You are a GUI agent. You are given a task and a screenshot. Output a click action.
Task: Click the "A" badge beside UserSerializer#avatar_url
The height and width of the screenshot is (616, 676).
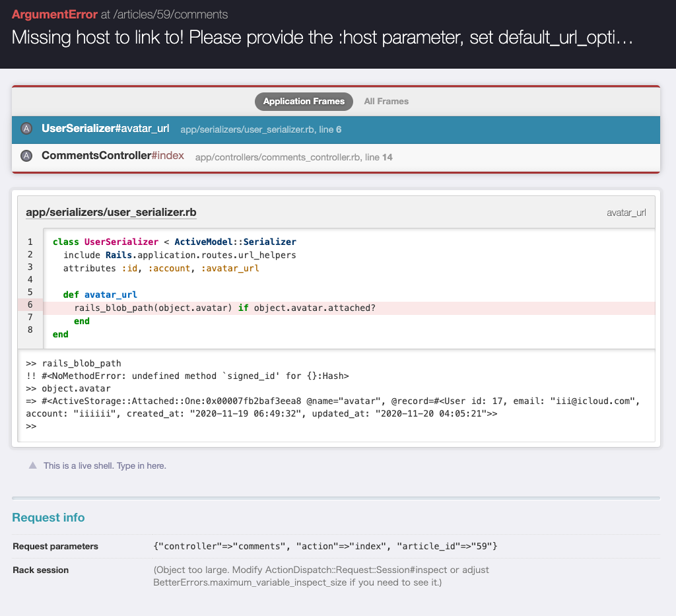coord(26,129)
